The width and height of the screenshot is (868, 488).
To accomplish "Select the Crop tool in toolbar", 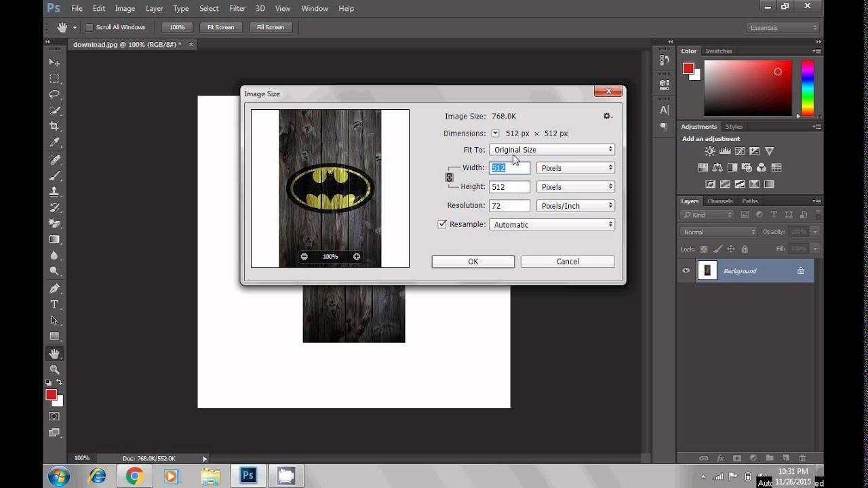I will pos(54,127).
